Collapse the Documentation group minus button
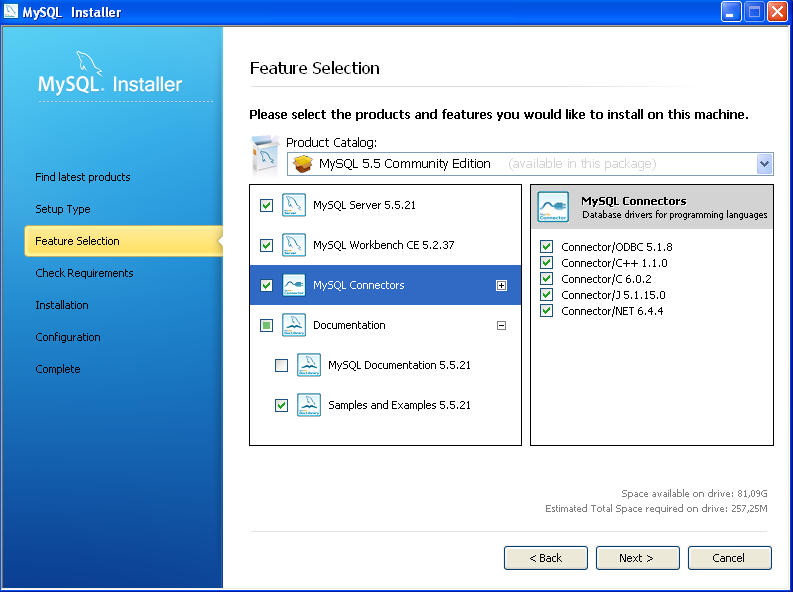The image size is (793, 592). [x=501, y=326]
